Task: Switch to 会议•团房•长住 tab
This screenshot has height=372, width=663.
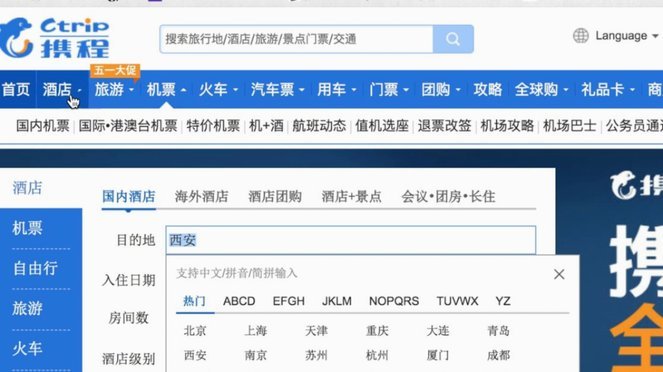Action: [448, 197]
